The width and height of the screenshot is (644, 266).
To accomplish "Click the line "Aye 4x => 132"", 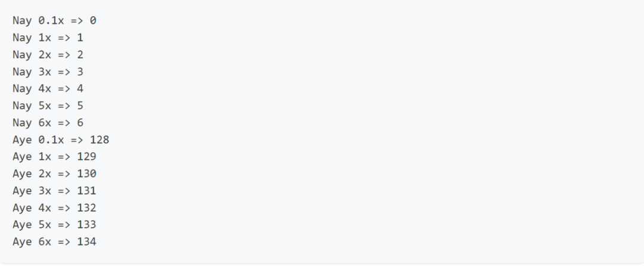I will (54, 208).
